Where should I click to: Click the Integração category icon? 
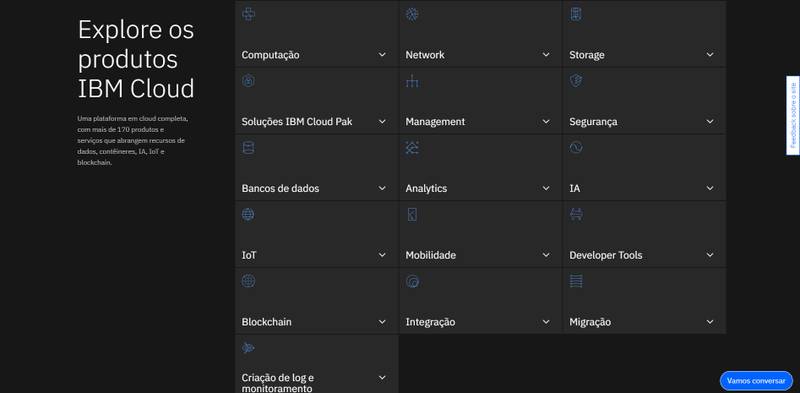[412, 281]
